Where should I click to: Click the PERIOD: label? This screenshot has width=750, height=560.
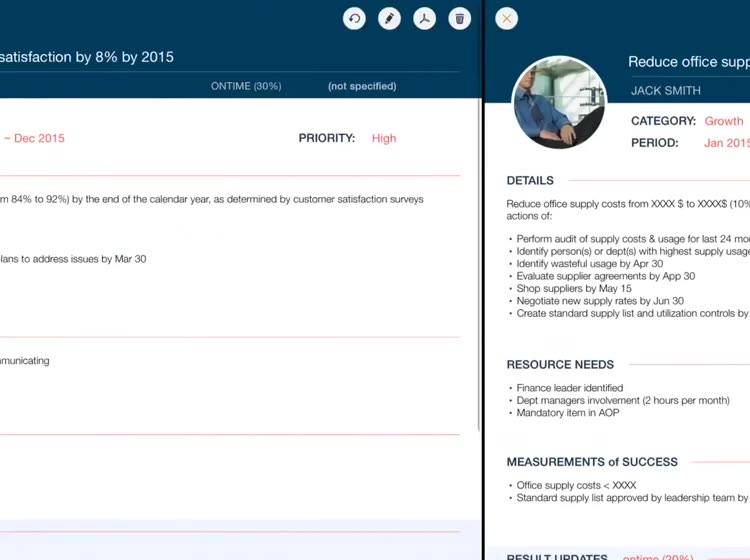pos(655,143)
